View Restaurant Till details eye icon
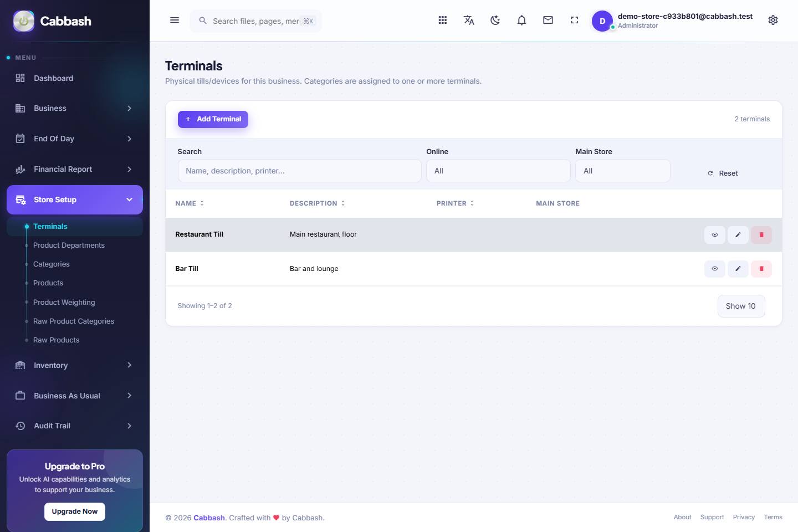 715,235
